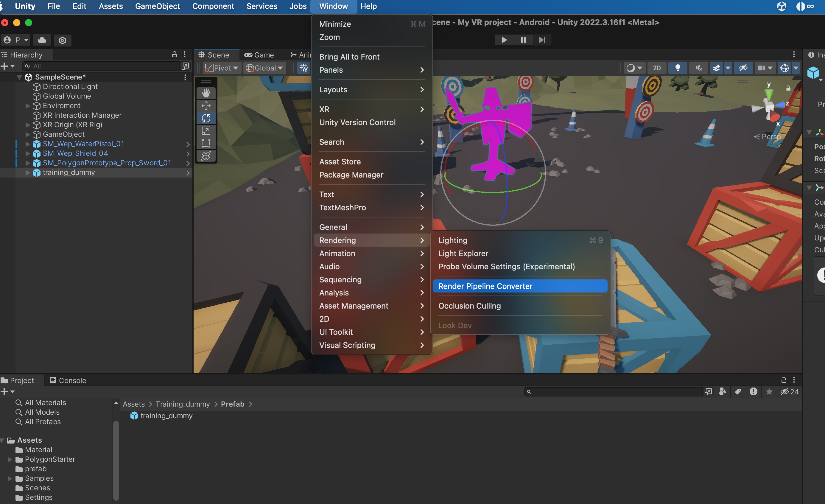
Task: Select the Scale tool
Action: click(206, 131)
